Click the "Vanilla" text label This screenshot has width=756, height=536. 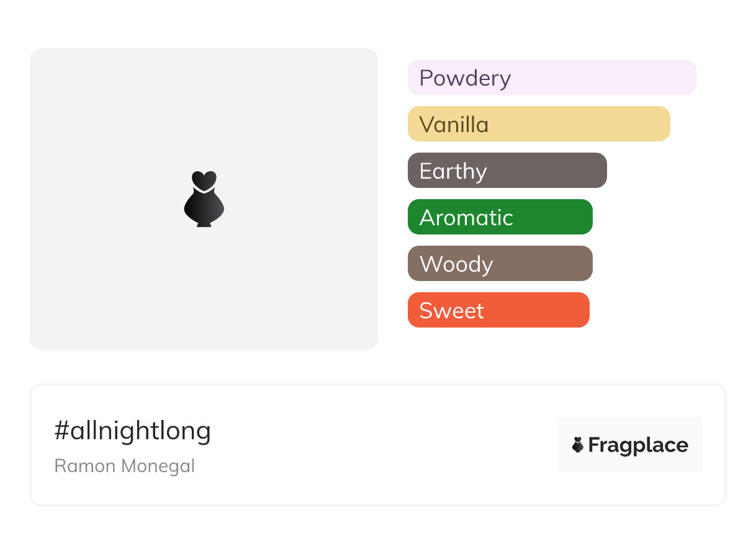point(454,125)
